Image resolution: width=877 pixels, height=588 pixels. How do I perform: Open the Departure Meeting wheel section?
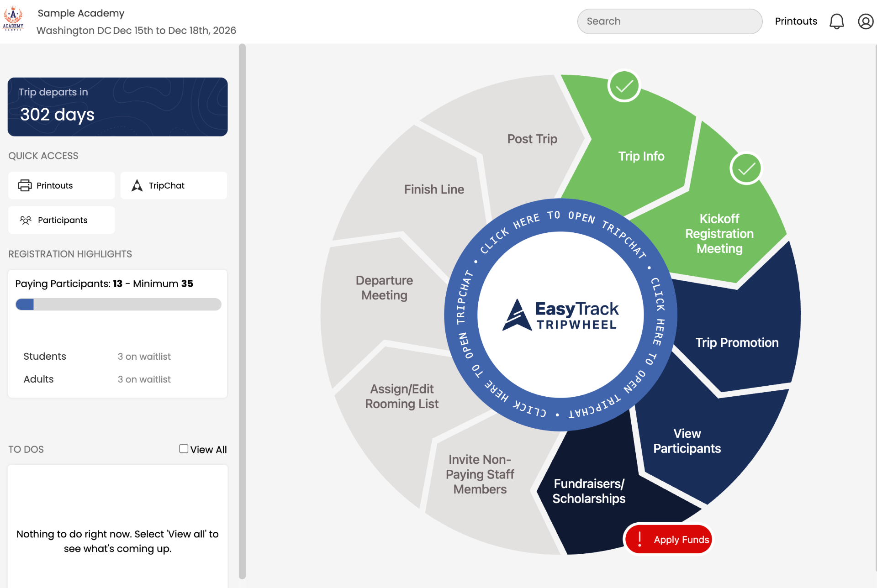(x=385, y=288)
